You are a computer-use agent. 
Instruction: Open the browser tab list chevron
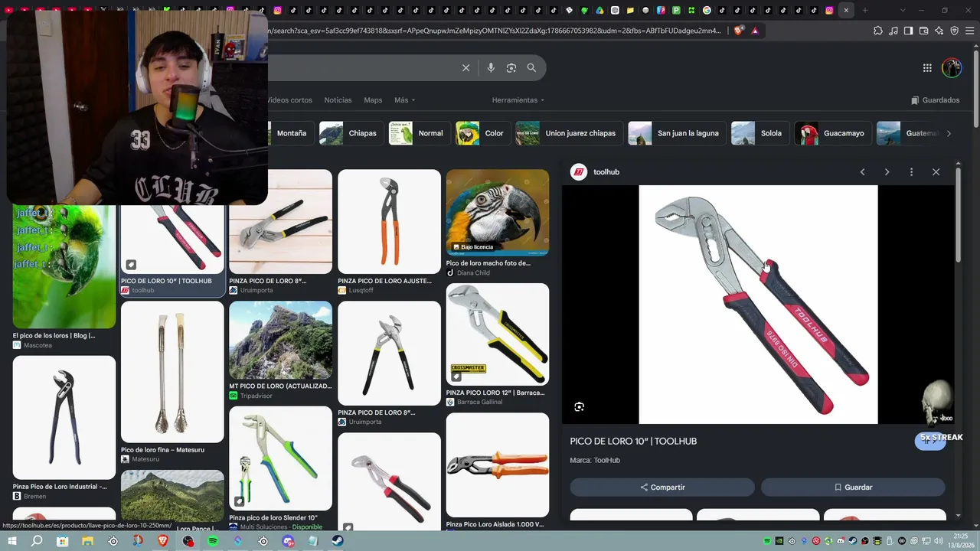pyautogui.click(x=903, y=10)
